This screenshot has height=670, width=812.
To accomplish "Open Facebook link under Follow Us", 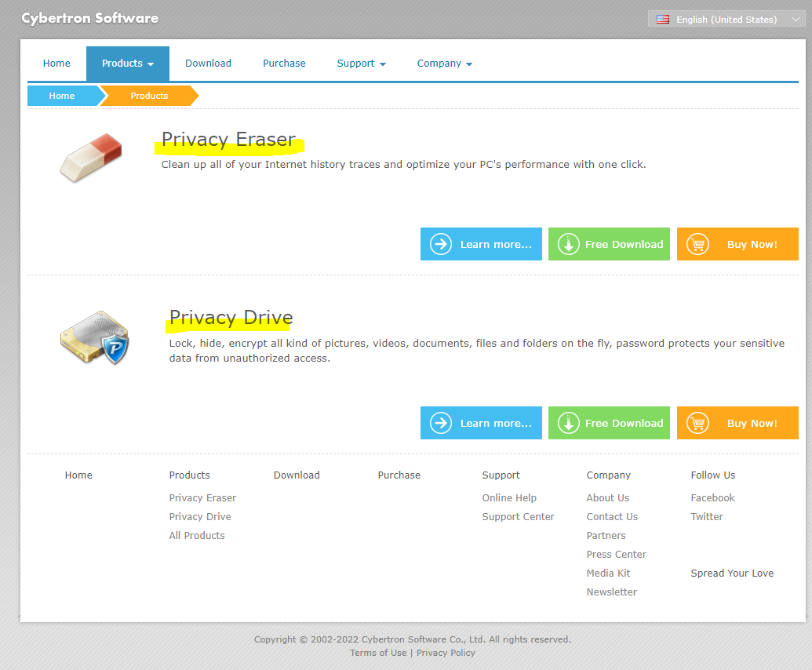I will tap(712, 497).
